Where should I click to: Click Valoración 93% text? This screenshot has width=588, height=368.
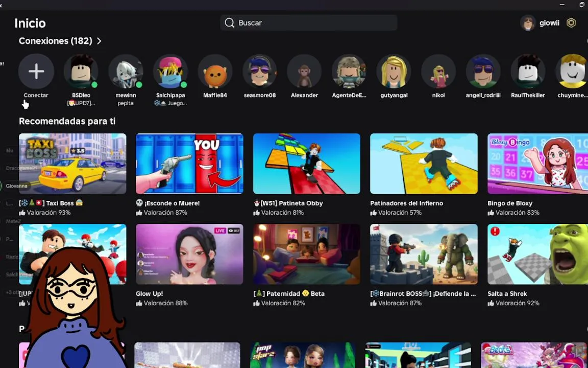[49, 213]
